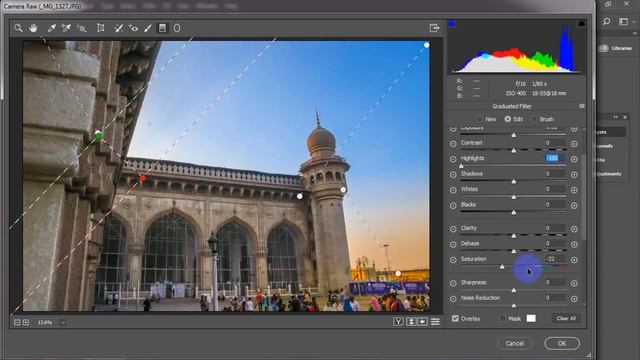Open the zoom level dropdown arrow

point(63,322)
